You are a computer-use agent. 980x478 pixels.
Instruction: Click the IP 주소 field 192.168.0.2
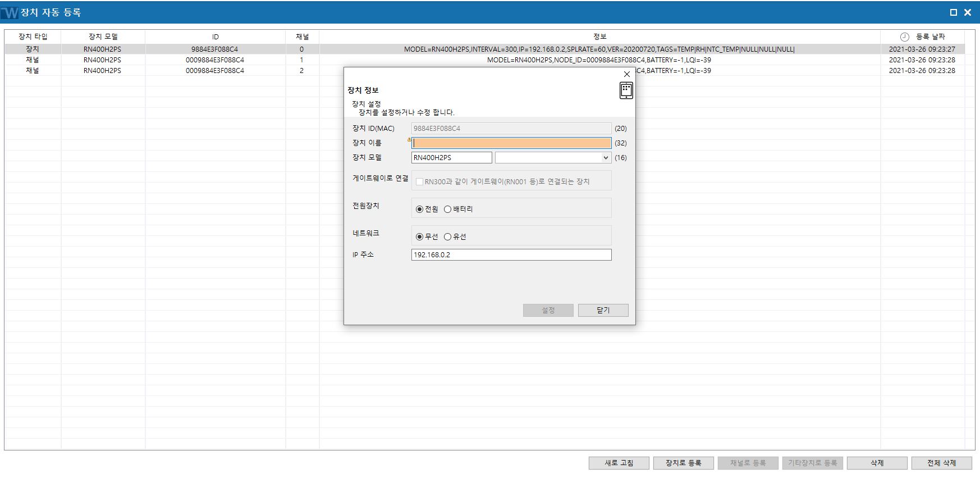(511, 255)
